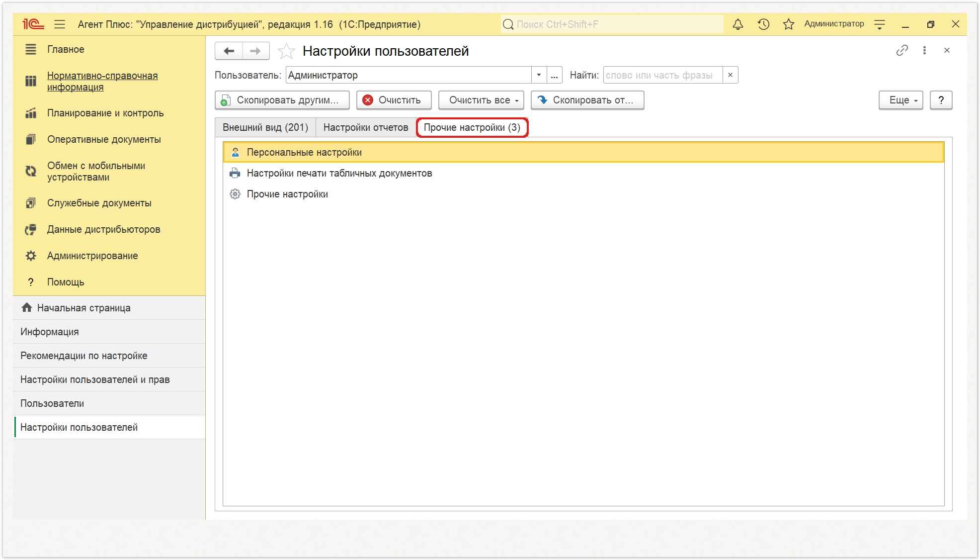Open Обмен с мобильными устройствами section
980x560 pixels.
pyautogui.click(x=96, y=171)
